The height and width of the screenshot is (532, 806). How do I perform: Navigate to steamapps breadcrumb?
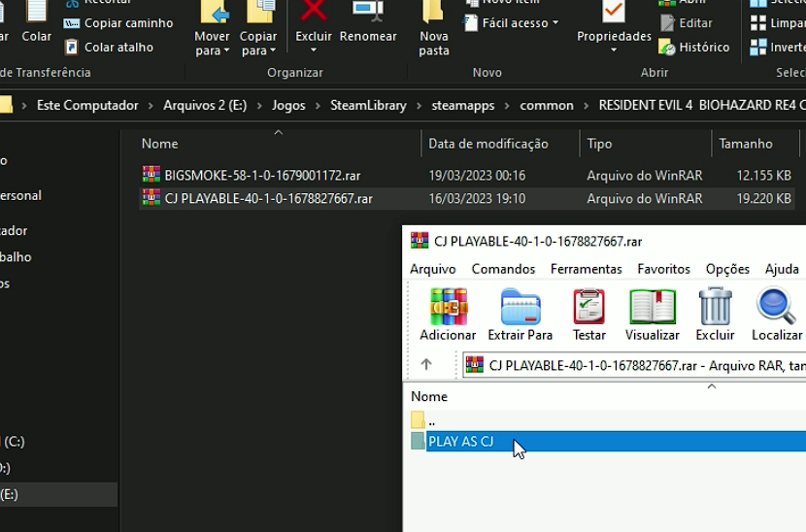[x=463, y=106]
